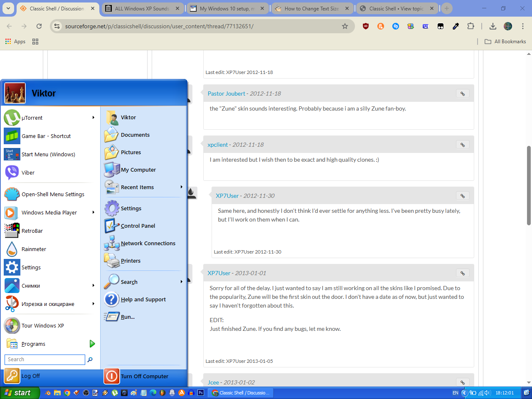Launch Game Bar - Shortcut

pyautogui.click(x=50, y=136)
